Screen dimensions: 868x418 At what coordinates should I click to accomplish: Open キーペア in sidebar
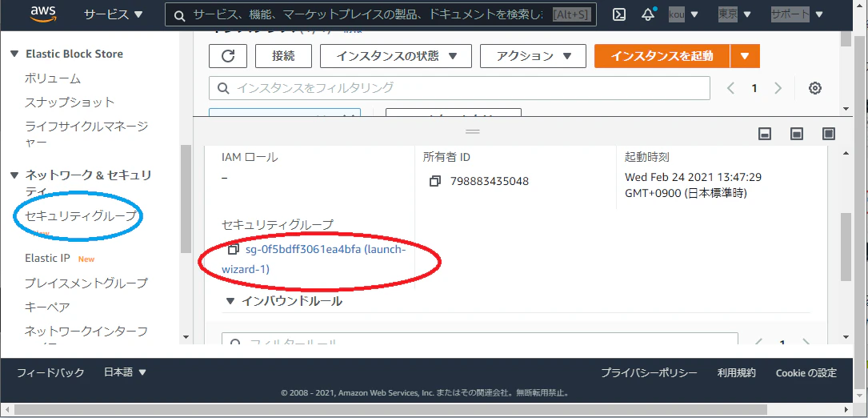[47, 307]
